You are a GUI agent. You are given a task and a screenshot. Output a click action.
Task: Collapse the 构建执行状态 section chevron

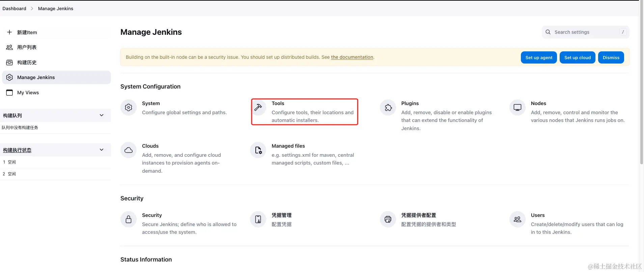point(102,150)
